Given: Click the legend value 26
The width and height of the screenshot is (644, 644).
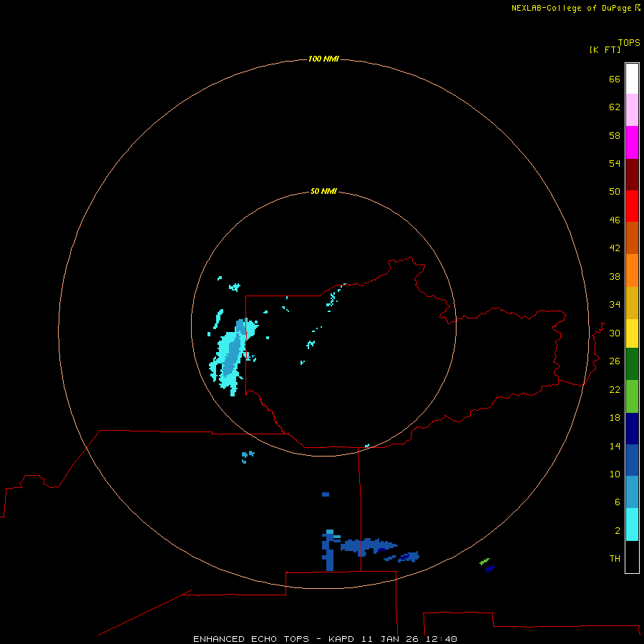Looking at the screenshot, I should pyautogui.click(x=615, y=361).
